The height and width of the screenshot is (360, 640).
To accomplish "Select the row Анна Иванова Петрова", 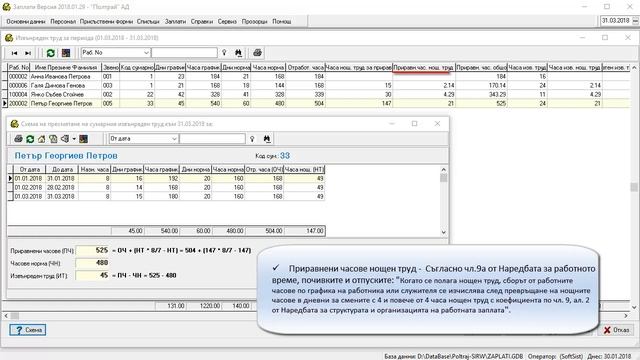I will [x=319, y=76].
